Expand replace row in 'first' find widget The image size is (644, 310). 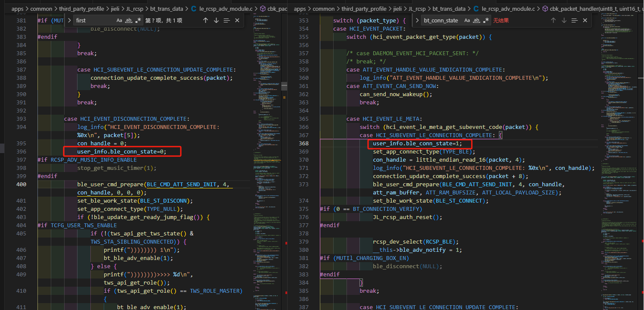pos(69,20)
